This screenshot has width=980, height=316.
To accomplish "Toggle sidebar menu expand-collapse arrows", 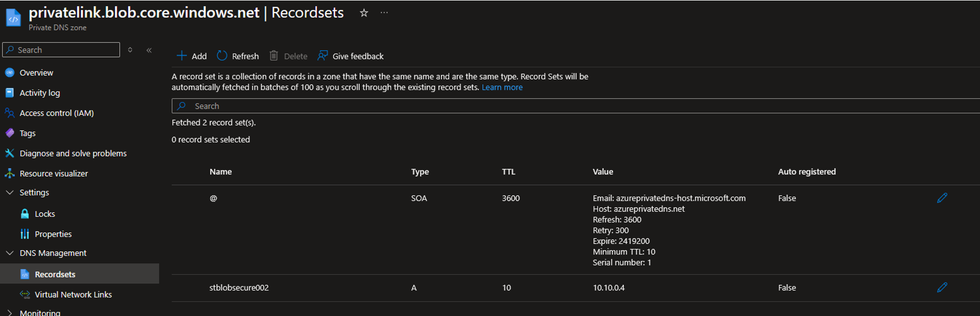I will tap(130, 50).
